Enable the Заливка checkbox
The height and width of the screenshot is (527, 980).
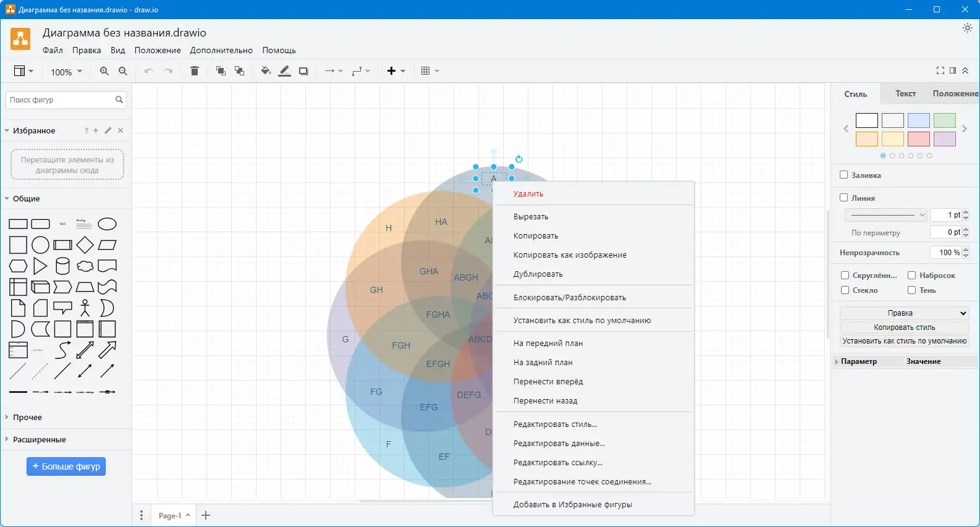point(844,175)
